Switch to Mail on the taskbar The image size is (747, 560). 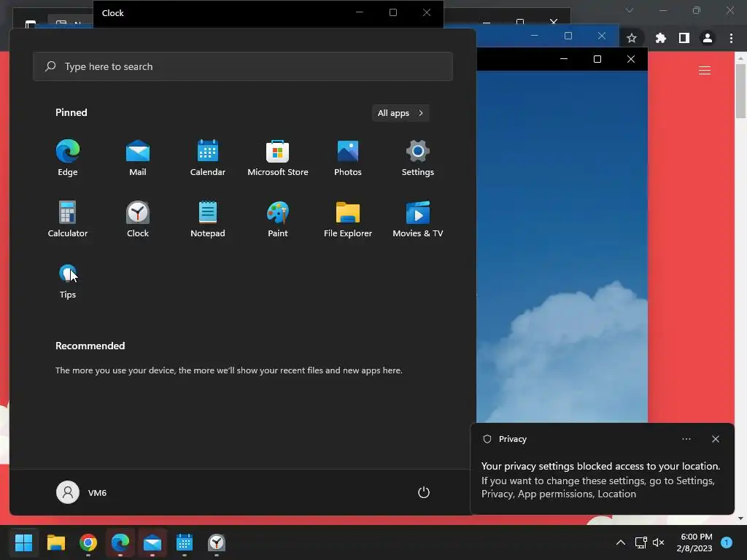coord(152,542)
